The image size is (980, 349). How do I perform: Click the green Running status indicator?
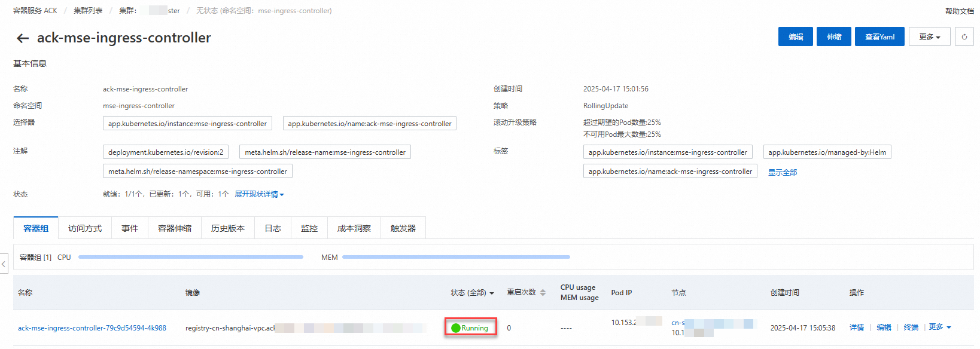pyautogui.click(x=470, y=327)
